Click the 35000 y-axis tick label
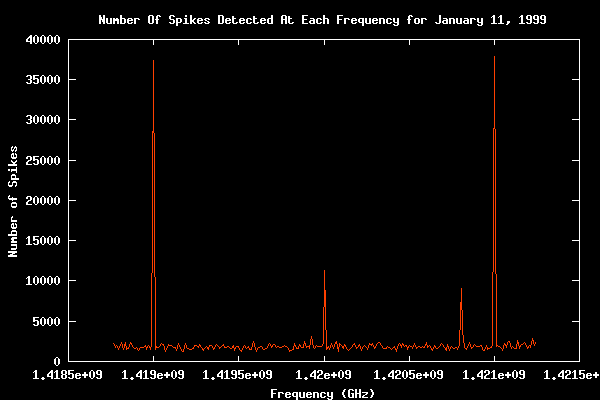Image resolution: width=600 pixels, height=400 pixels. [43, 80]
